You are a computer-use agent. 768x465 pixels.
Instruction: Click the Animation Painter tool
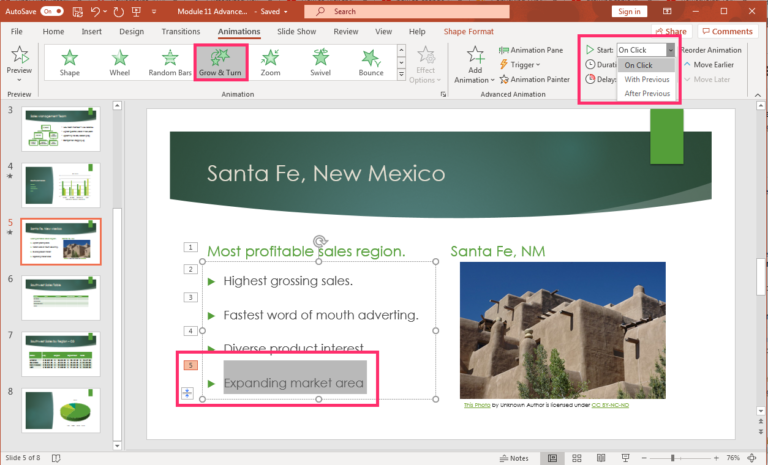coord(540,80)
